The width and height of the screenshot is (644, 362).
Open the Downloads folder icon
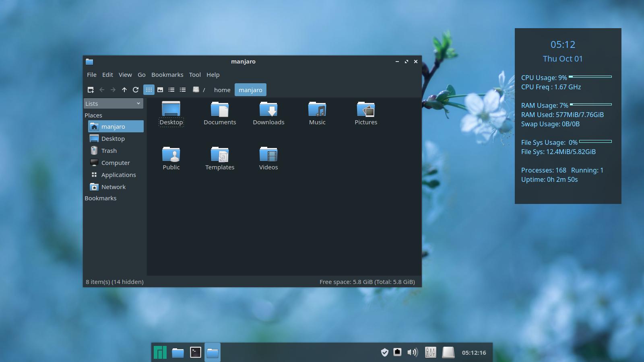(x=268, y=110)
